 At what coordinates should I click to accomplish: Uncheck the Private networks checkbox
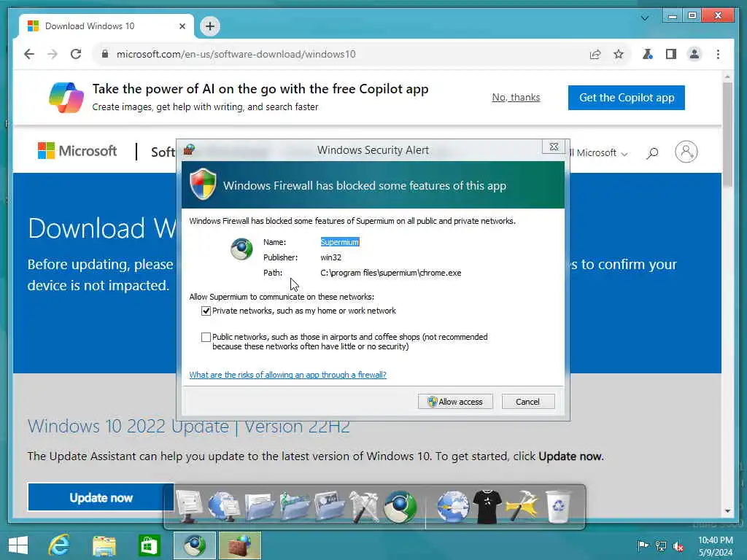[x=206, y=311]
